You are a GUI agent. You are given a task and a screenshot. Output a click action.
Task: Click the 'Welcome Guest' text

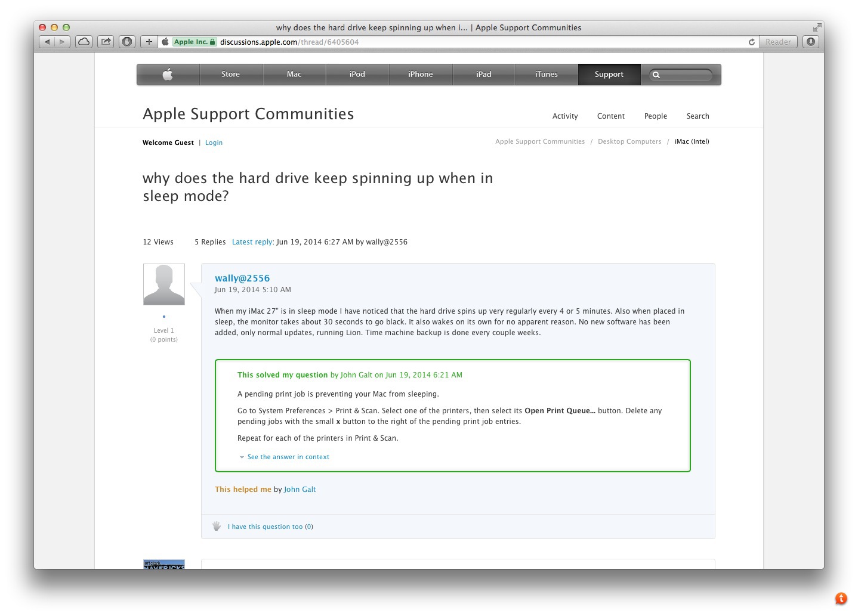tap(168, 143)
